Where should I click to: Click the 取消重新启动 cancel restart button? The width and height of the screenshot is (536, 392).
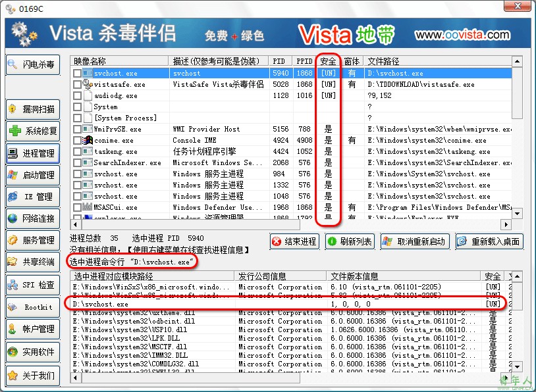(415, 241)
